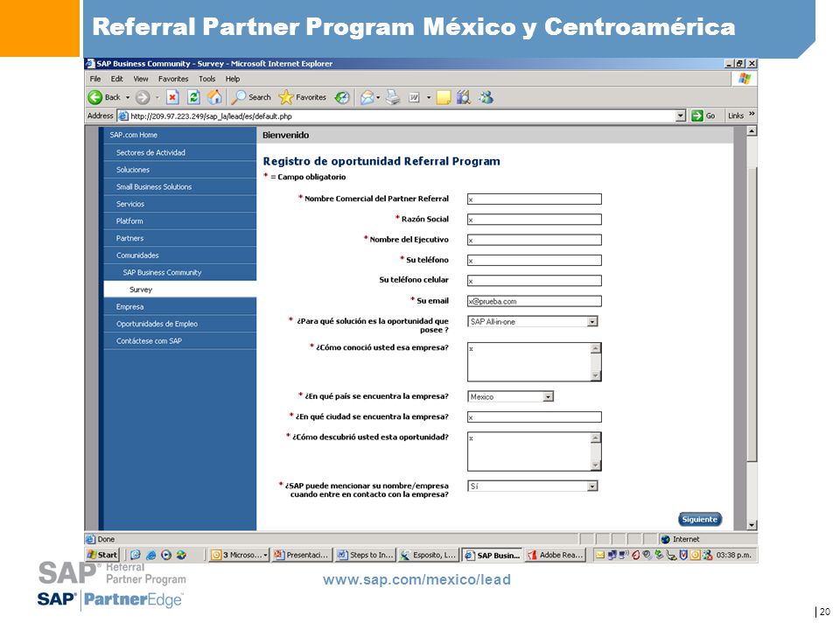Screen dimensions: 840x630
Task: Open Soluciones sidebar link
Action: [x=133, y=170]
